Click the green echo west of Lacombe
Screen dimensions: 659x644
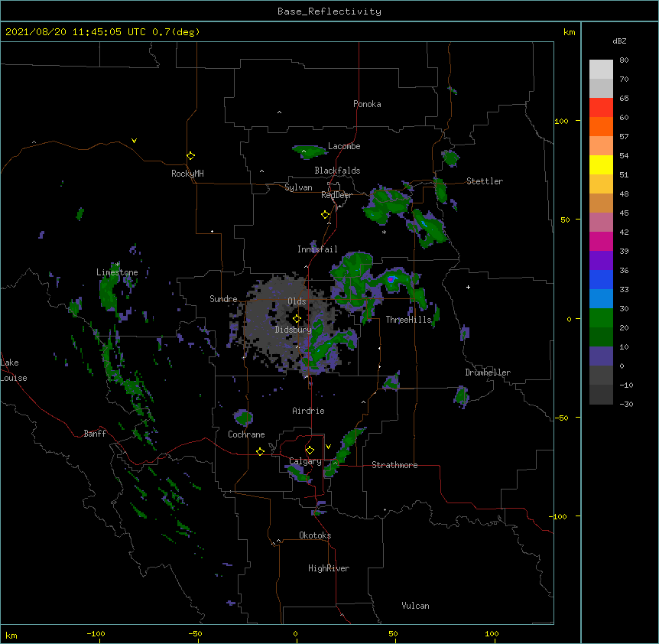[310, 151]
